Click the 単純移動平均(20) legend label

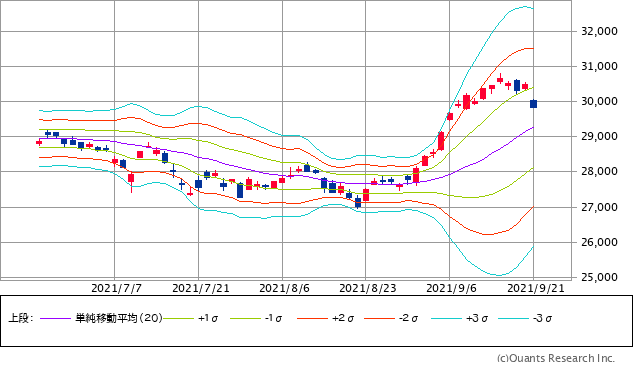coord(119,318)
